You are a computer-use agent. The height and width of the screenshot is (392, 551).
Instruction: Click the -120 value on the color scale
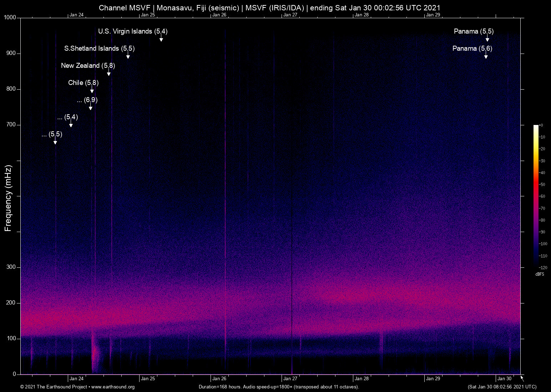[543, 268]
